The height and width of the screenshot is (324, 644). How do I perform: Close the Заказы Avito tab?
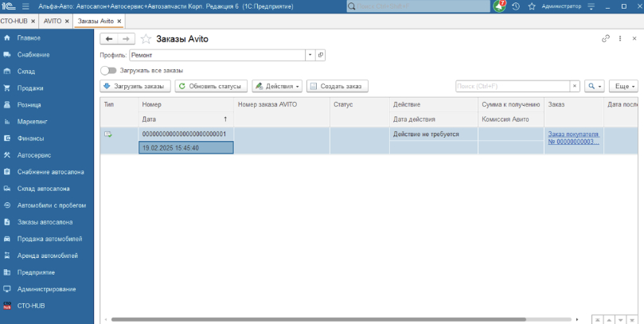click(119, 21)
